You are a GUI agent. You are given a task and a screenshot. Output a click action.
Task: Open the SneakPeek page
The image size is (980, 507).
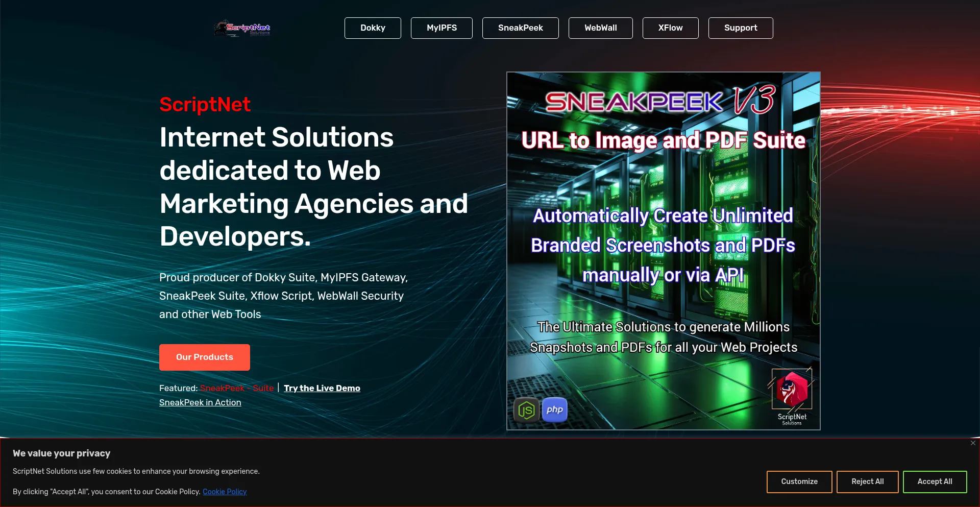coord(520,28)
